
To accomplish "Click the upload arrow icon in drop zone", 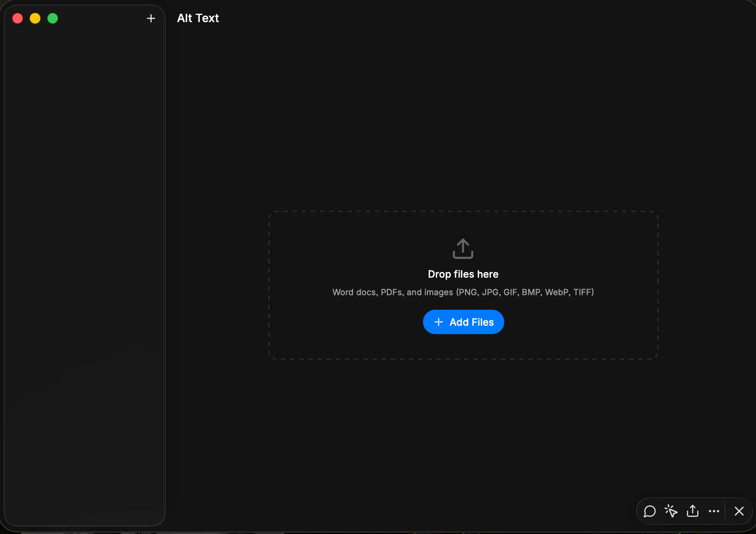I will coord(463,249).
